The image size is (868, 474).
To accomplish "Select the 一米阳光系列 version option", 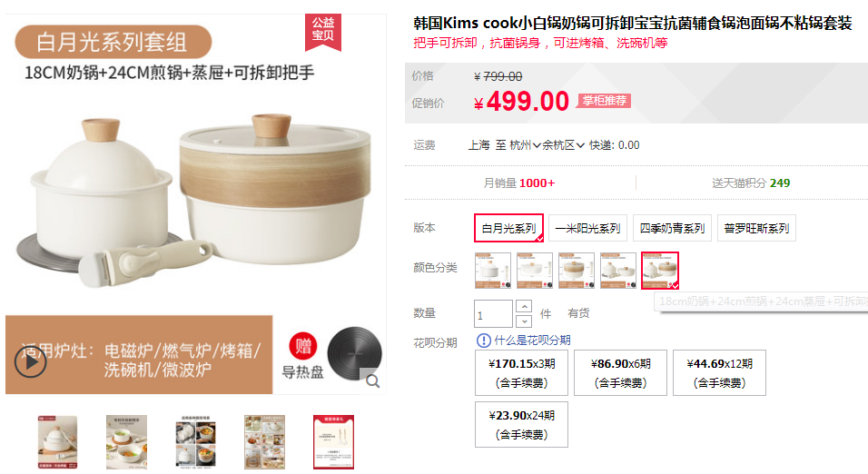I will [587, 228].
